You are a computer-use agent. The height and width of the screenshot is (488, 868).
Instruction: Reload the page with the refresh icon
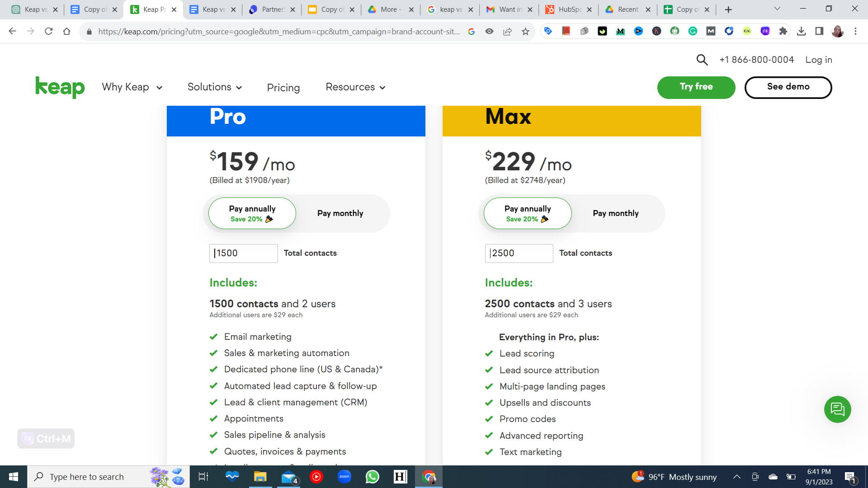(x=48, y=31)
